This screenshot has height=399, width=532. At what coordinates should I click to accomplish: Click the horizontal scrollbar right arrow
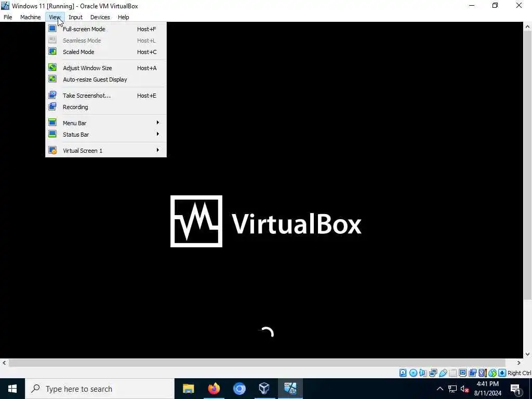519,363
